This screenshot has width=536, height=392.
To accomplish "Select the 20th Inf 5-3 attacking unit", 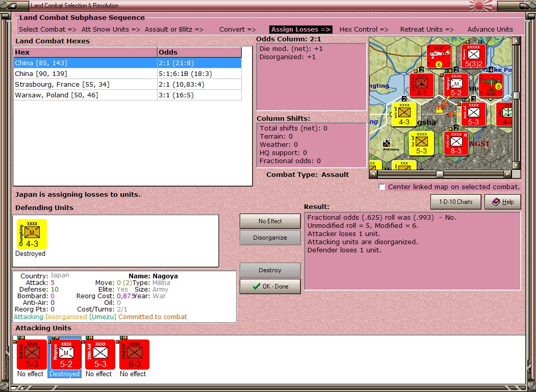I will pos(100,354).
